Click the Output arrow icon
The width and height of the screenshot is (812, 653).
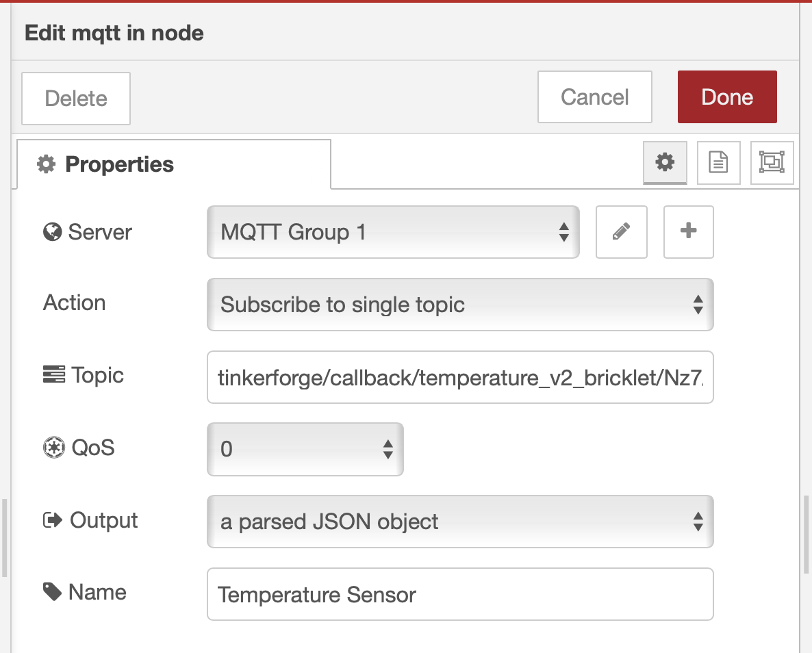point(54,520)
